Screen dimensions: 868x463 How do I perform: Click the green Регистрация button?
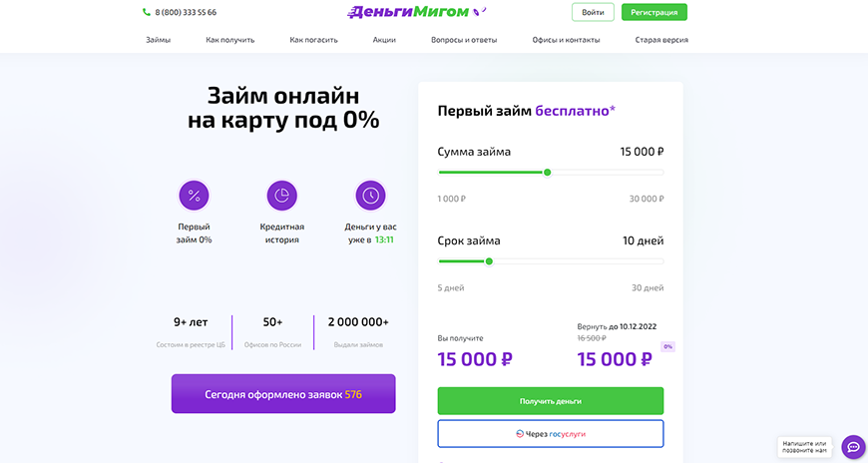tap(653, 13)
